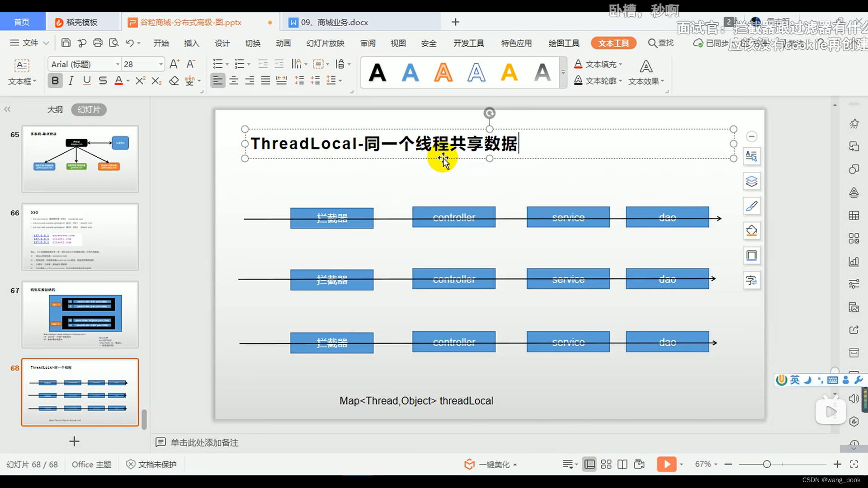
Task: Open Print Preview icon
Action: [114, 43]
